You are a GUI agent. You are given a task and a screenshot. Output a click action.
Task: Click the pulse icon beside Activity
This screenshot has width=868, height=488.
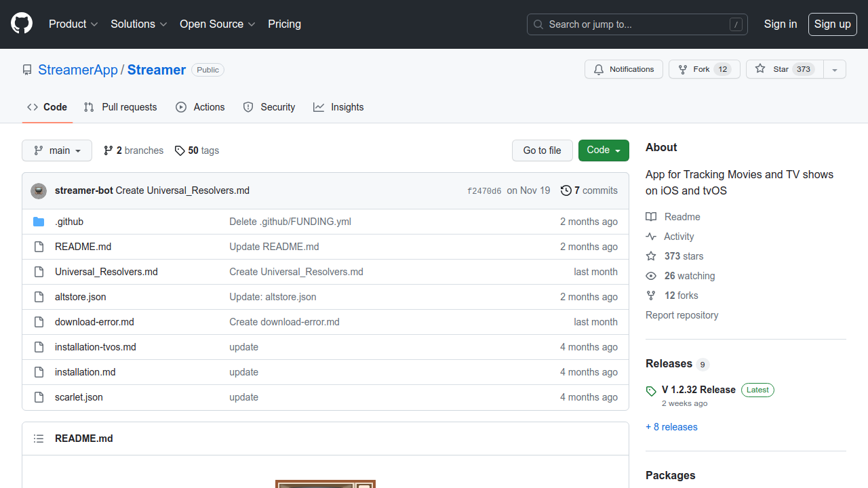tap(651, 237)
